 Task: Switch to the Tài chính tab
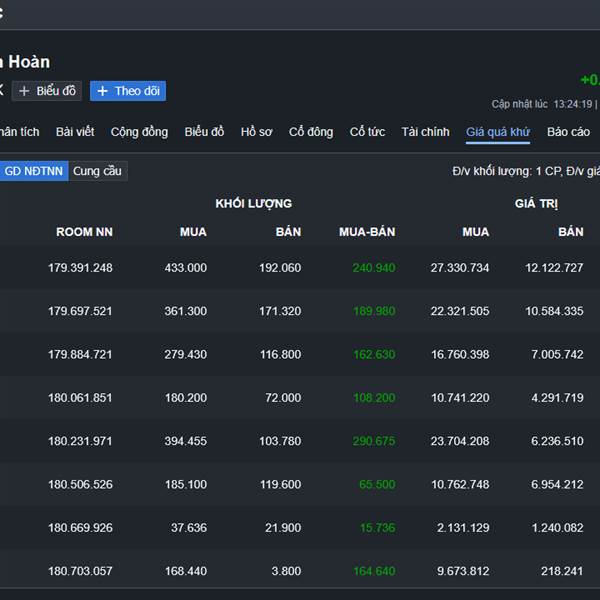(x=425, y=132)
